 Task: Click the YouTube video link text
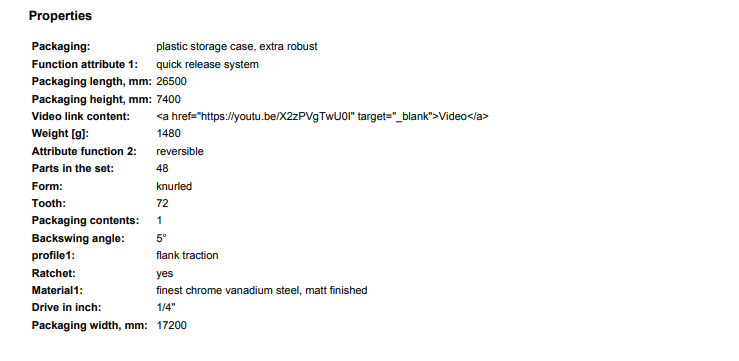click(x=322, y=116)
